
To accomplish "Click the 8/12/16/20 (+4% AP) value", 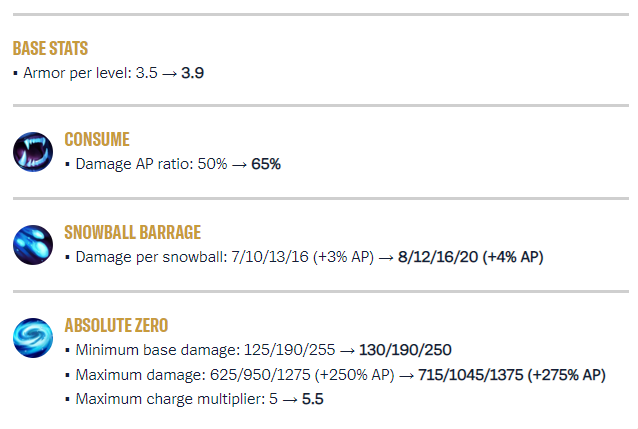I will point(471,257).
